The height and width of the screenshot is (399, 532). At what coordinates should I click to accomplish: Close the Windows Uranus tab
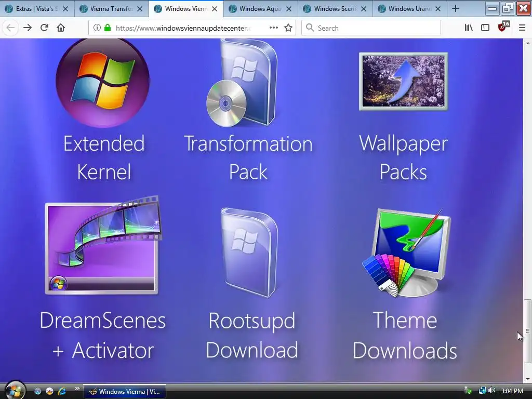click(438, 9)
